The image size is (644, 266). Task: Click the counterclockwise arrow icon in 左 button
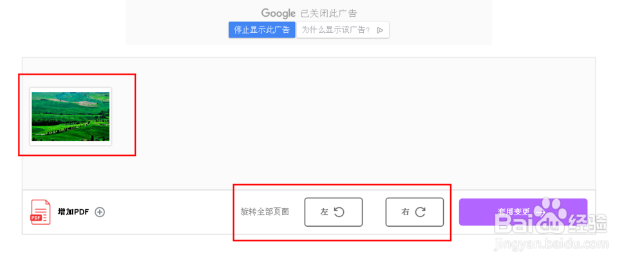pos(339,212)
